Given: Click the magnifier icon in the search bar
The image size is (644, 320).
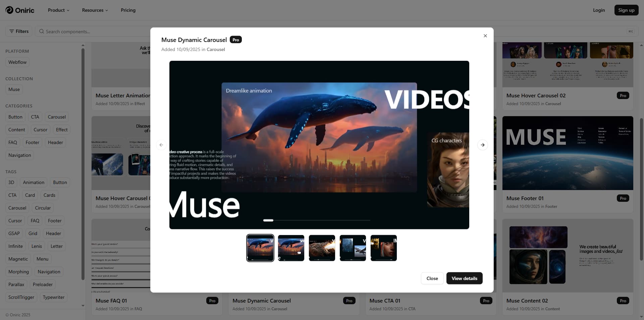Looking at the screenshot, I should click(42, 32).
